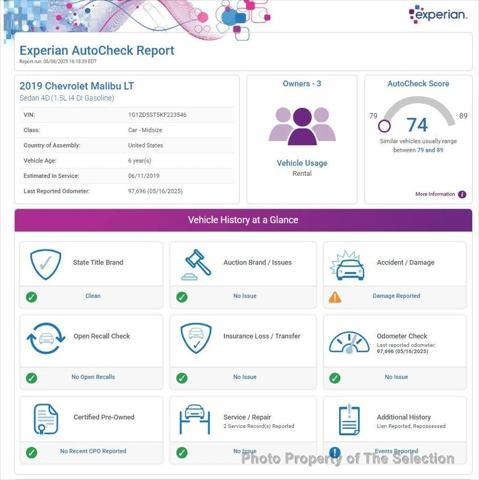Click the green check beside No Open Recalls
This screenshot has height=480, width=479.
pyautogui.click(x=32, y=378)
